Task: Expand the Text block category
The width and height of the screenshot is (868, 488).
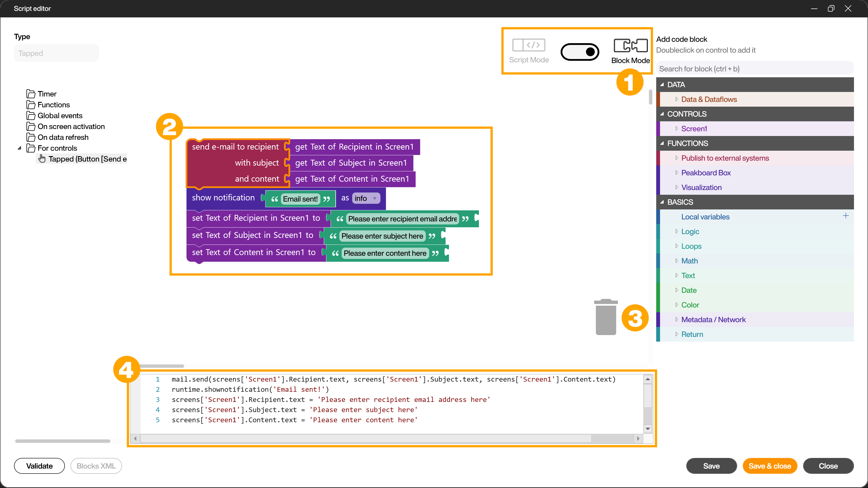Action: click(x=755, y=275)
